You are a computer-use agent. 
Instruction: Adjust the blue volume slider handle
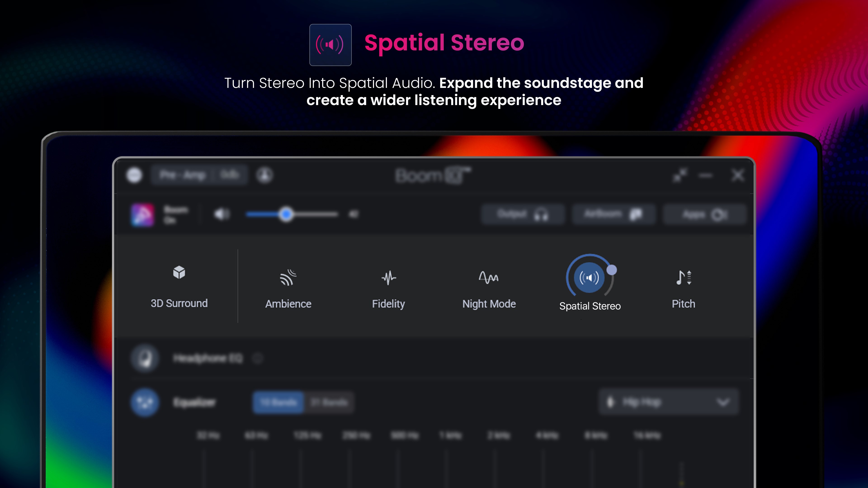(x=286, y=214)
